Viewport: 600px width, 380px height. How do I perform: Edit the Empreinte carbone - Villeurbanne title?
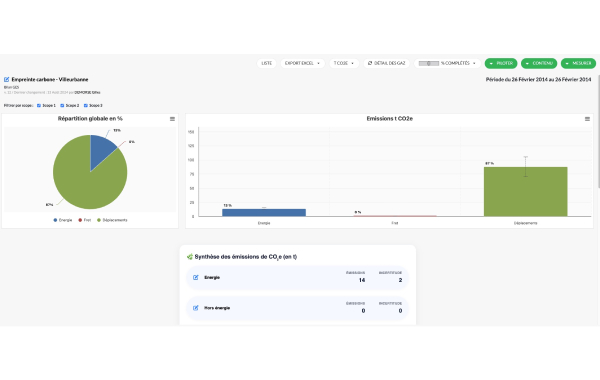tap(7, 80)
